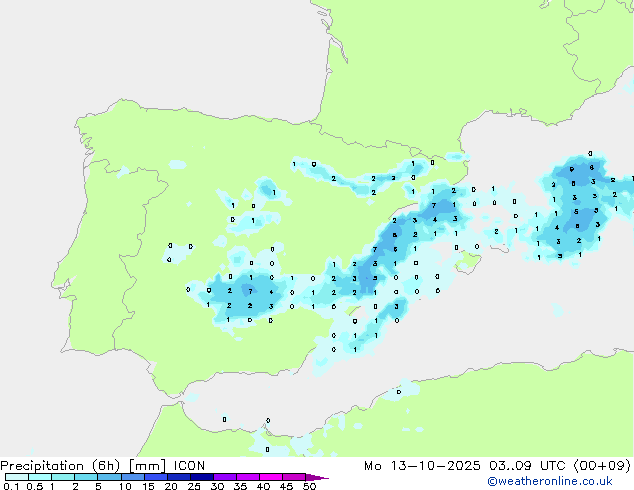
Task: Click the '40' legend scale value
Action: tap(263, 486)
